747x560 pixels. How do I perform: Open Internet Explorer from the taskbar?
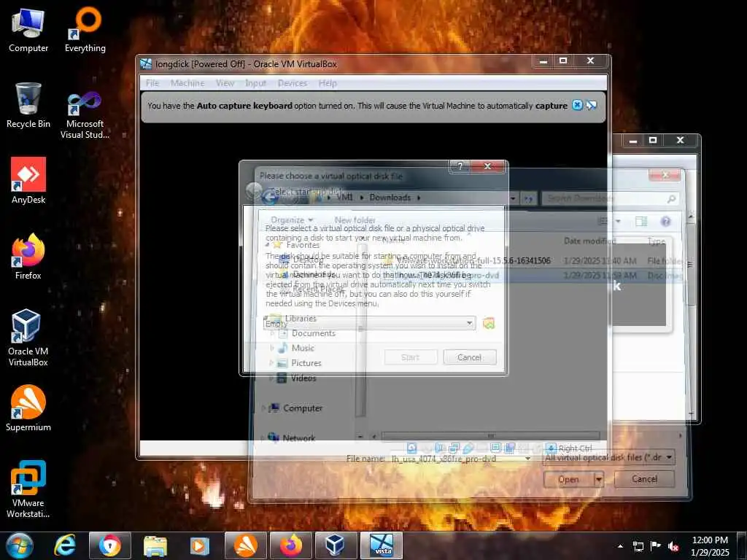pos(65,545)
